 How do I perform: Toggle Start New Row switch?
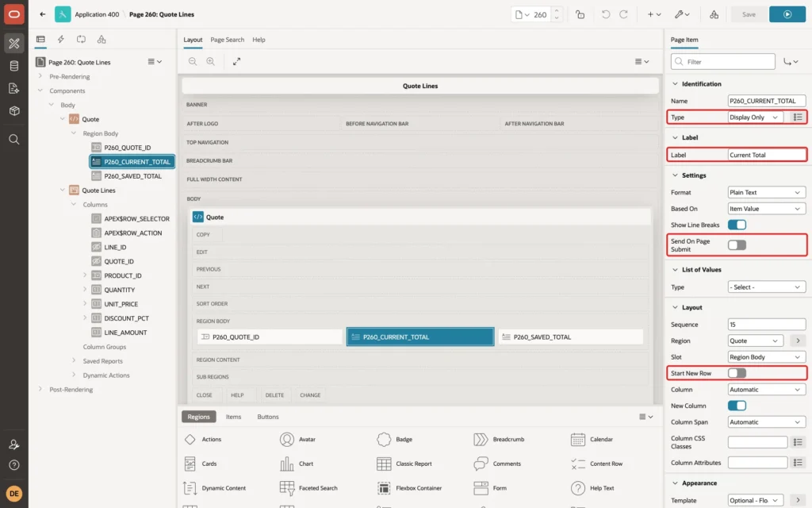tap(737, 373)
